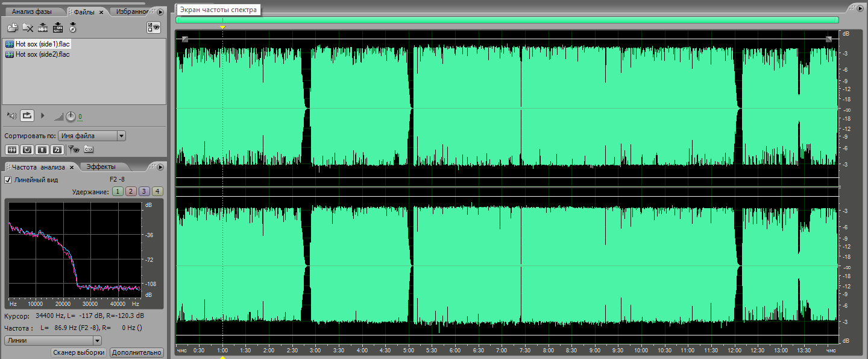Toggle the show MIDI files filter
This screenshot has width=868, height=359.
pos(57,149)
